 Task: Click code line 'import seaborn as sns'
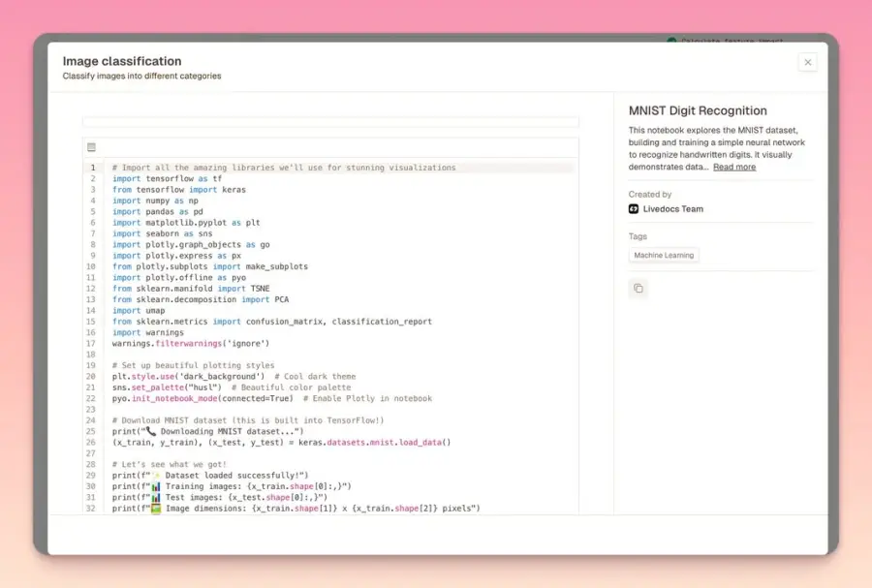click(163, 233)
